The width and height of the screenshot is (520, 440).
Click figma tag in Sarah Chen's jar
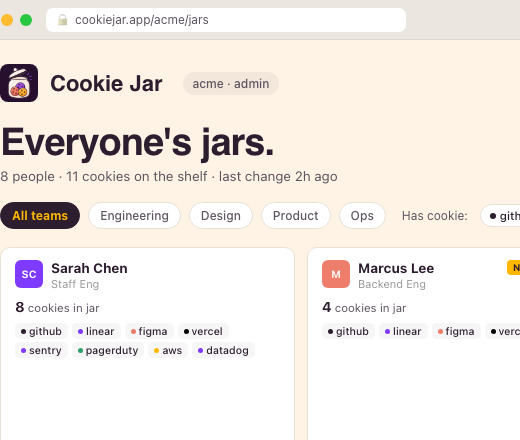(149, 331)
